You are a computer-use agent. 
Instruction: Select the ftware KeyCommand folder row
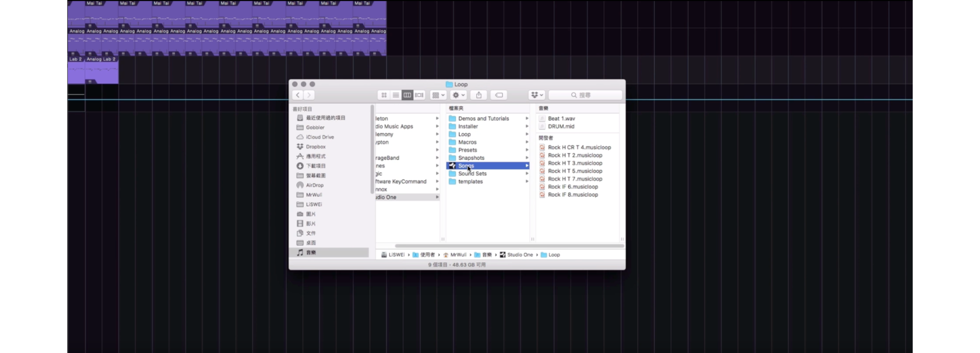(x=407, y=182)
